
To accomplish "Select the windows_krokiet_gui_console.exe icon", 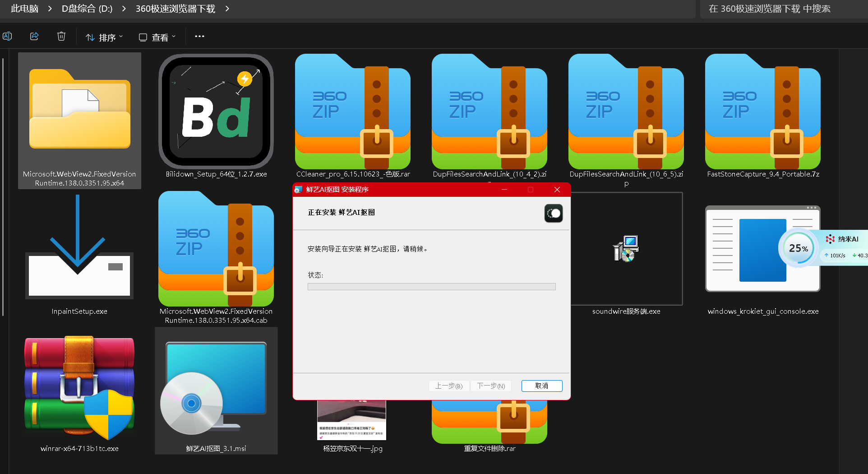I will [x=763, y=249].
